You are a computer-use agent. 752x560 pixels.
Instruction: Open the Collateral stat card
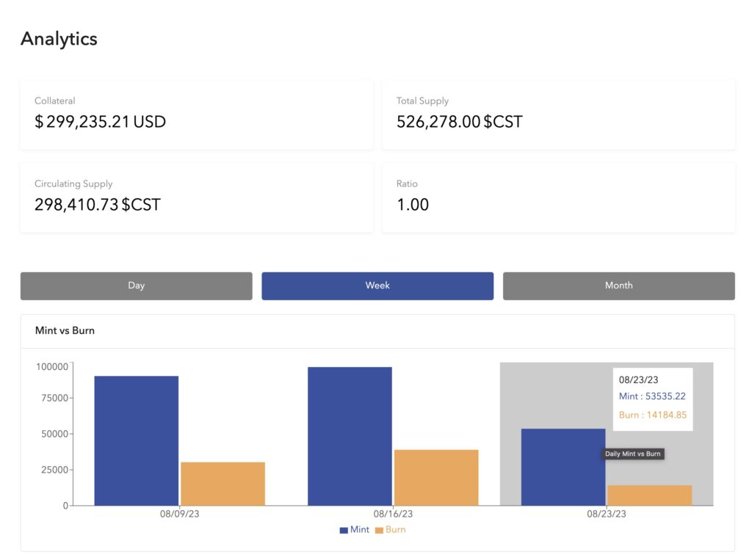[x=196, y=114]
